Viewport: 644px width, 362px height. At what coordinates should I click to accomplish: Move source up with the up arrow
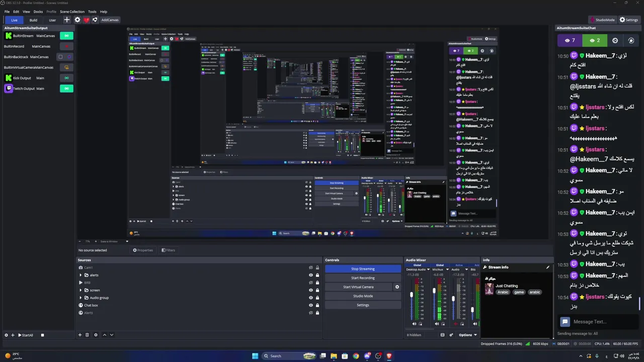click(x=105, y=335)
